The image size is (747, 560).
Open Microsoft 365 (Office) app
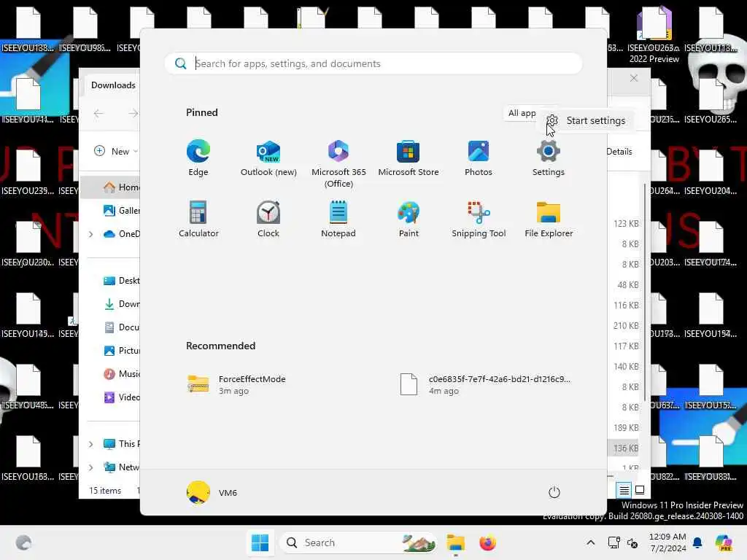(x=338, y=164)
